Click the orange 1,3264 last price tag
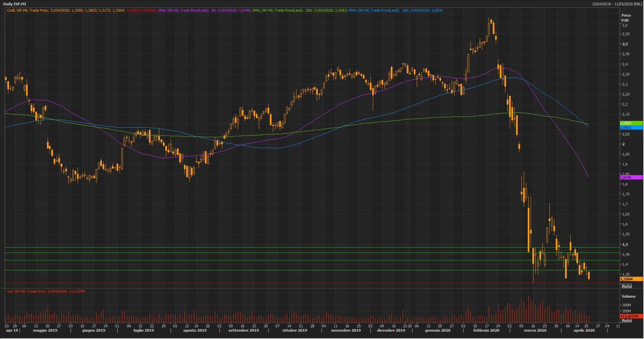The image size is (644, 339). coord(631,279)
